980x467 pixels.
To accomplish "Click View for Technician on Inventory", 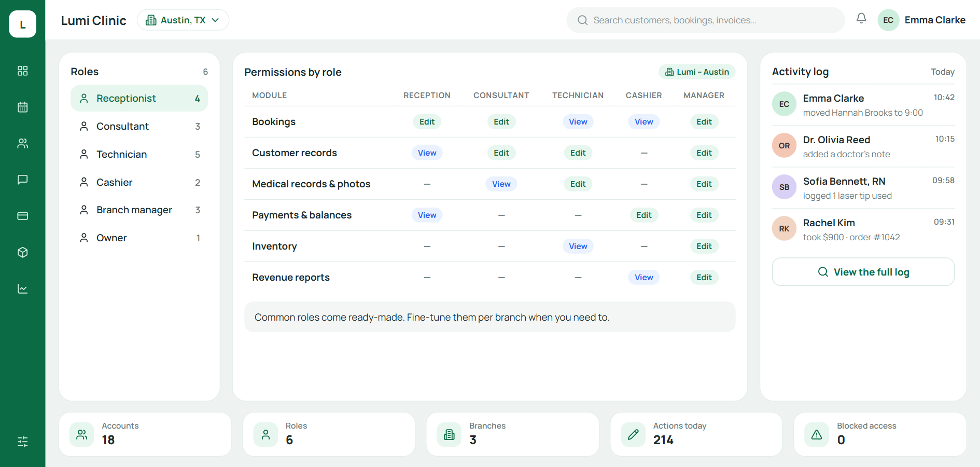I will [578, 246].
